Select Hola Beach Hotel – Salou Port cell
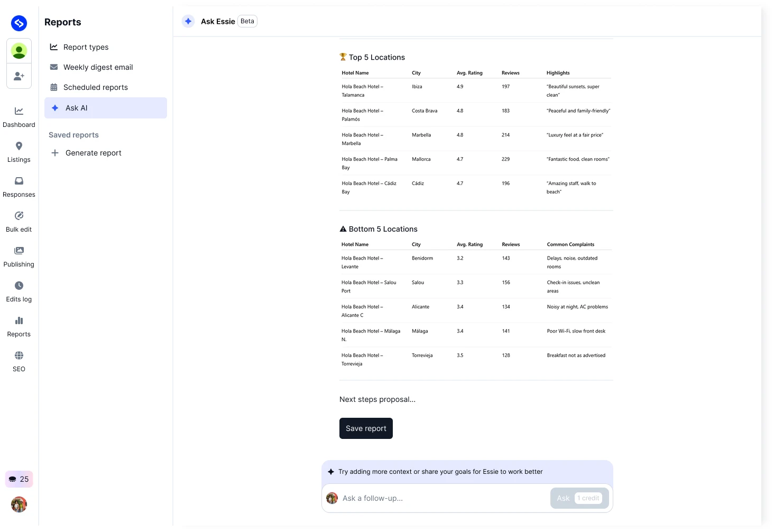This screenshot has width=774, height=532. tap(369, 287)
